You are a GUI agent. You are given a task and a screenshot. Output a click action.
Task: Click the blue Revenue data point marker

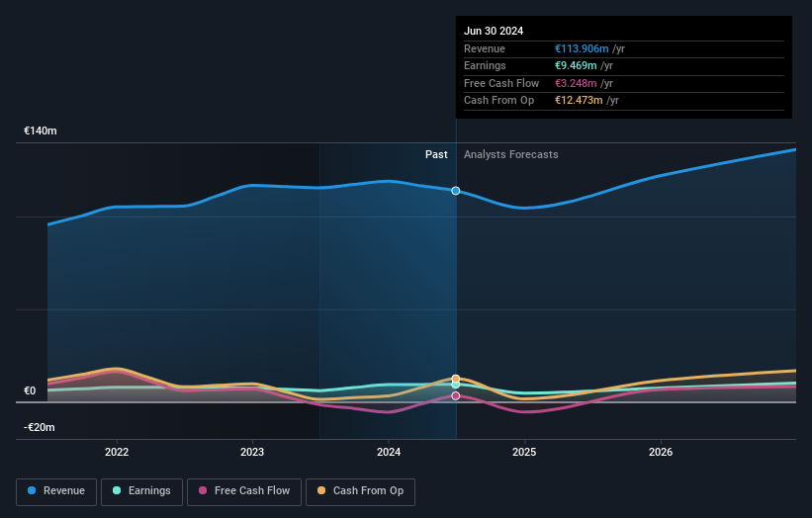456,191
